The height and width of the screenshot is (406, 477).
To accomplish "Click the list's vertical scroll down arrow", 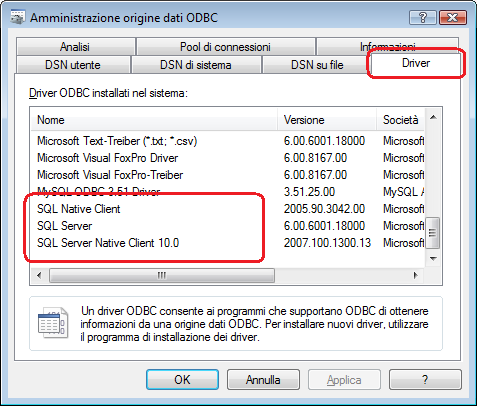I will coord(433,258).
